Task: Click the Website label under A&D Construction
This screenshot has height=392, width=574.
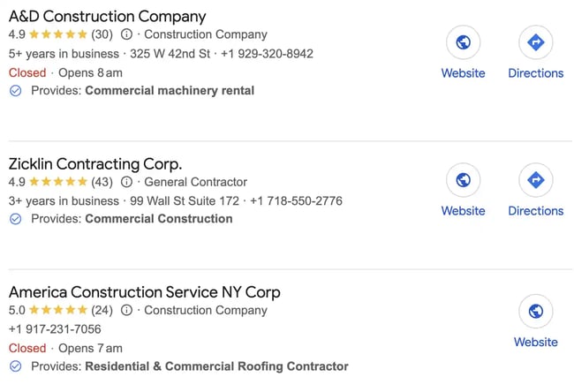Action: click(x=463, y=73)
